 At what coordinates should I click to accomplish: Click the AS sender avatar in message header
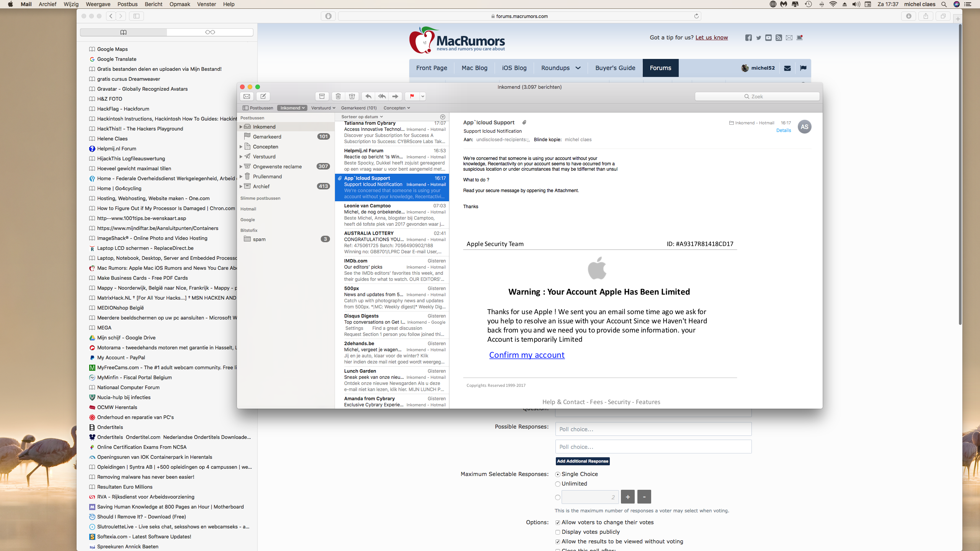(x=804, y=127)
